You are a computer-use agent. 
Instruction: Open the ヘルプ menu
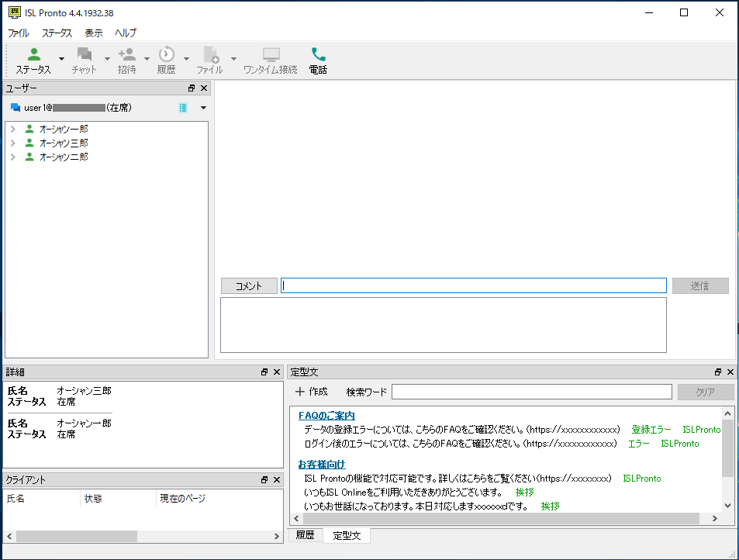pos(126,33)
